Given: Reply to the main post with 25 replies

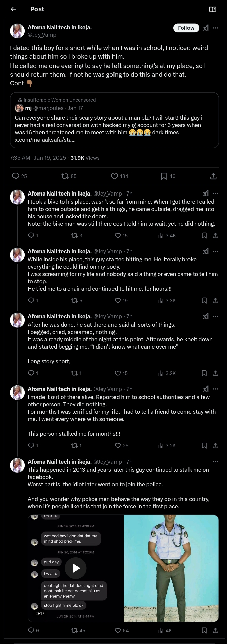Looking at the screenshot, I should 16,176.
